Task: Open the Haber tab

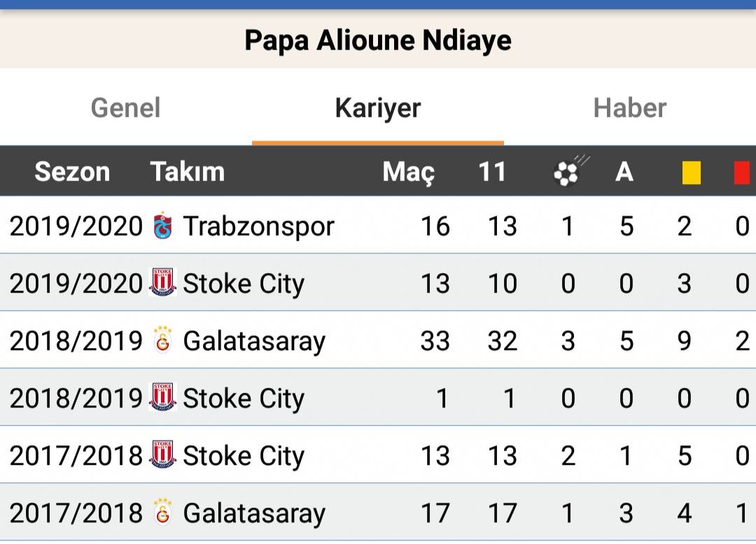Action: pyautogui.click(x=630, y=108)
